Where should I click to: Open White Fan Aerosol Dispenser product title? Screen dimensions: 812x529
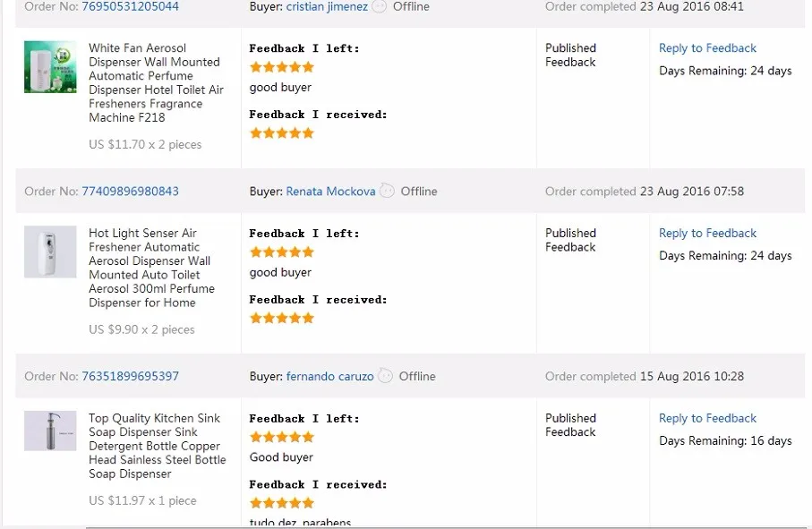pyautogui.click(x=156, y=82)
